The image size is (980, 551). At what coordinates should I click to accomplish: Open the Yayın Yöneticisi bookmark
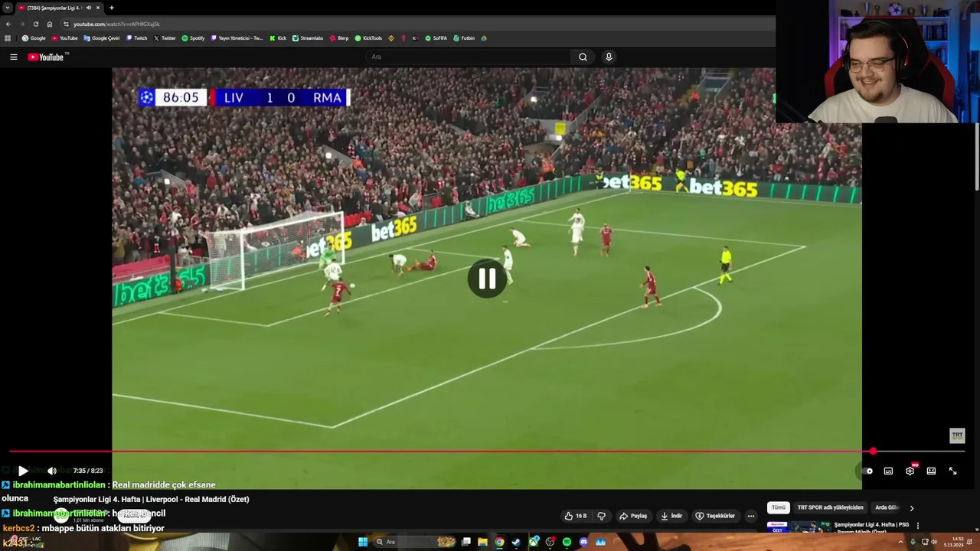[x=237, y=38]
